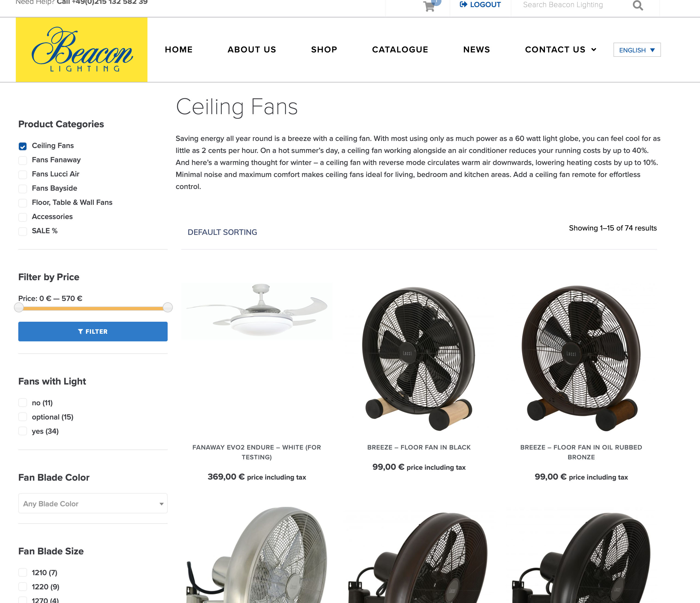Click the FILTER button

[93, 332]
